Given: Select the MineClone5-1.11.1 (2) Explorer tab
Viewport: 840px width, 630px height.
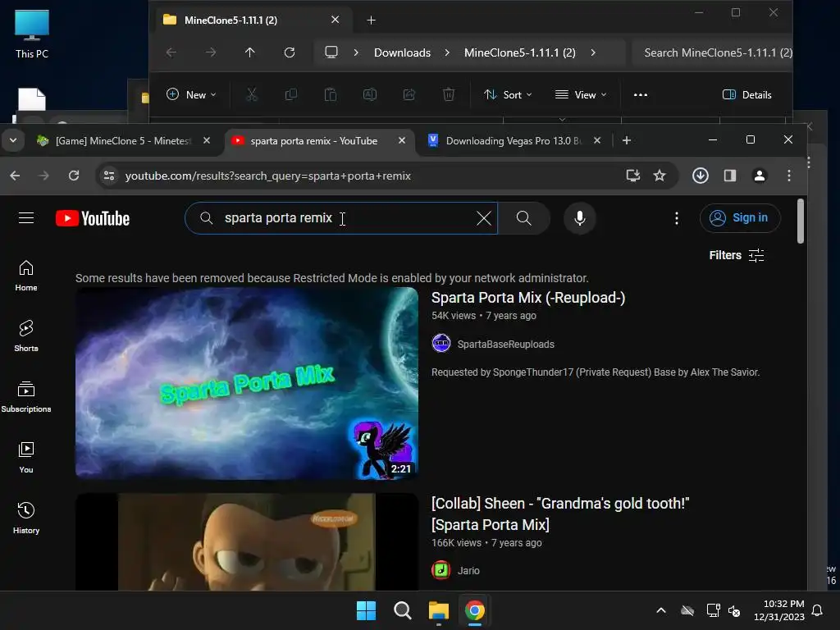Looking at the screenshot, I should 252,21.
